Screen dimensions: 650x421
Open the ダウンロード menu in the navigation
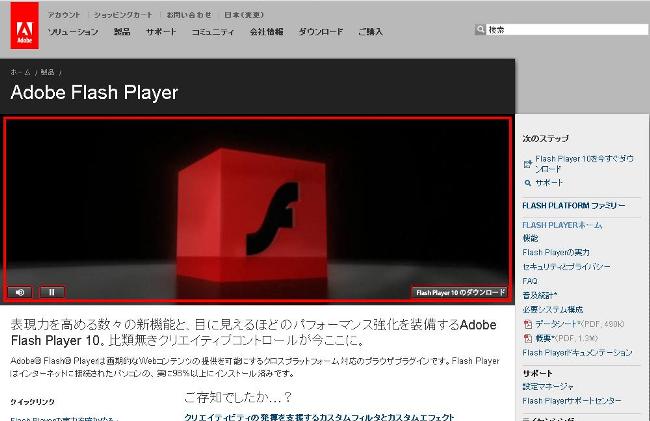click(320, 32)
